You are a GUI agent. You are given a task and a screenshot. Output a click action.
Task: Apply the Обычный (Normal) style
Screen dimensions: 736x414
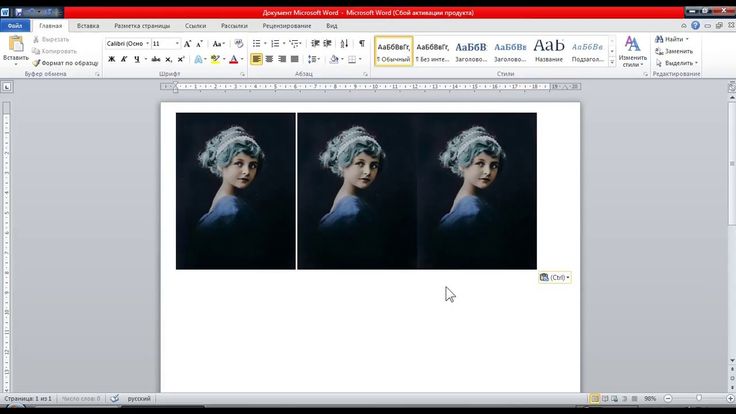coord(393,51)
